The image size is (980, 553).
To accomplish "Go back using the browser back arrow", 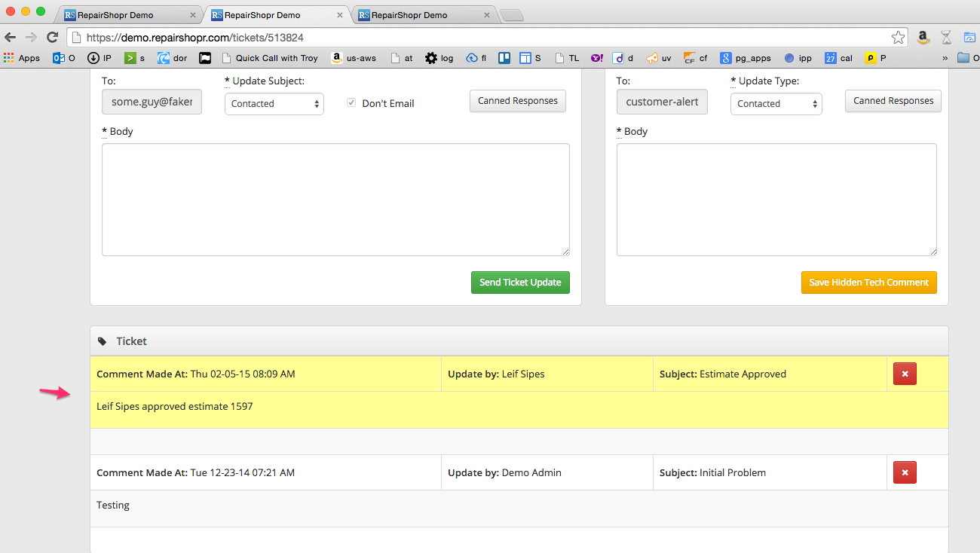I will (x=11, y=37).
